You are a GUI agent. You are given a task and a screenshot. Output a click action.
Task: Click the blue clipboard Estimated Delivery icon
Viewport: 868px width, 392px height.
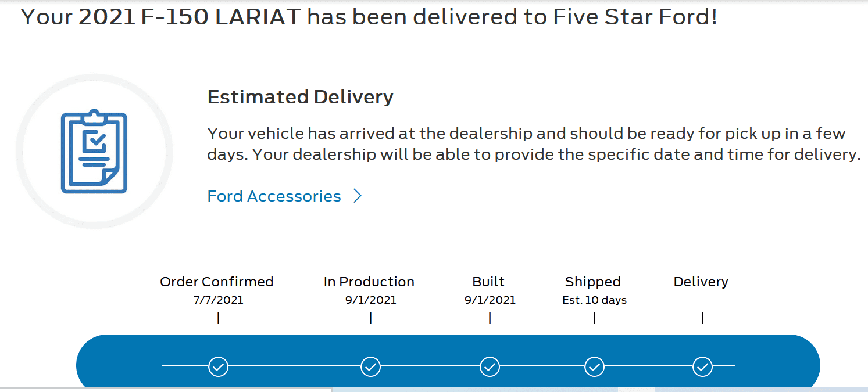[x=93, y=151]
